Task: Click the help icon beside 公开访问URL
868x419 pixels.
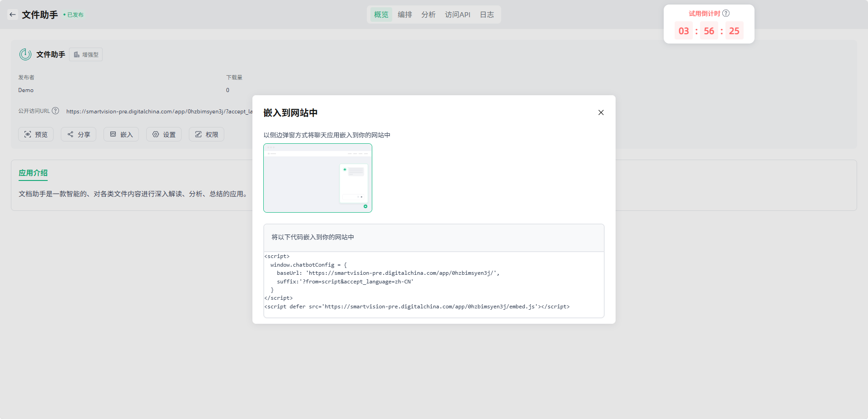Action: point(55,111)
